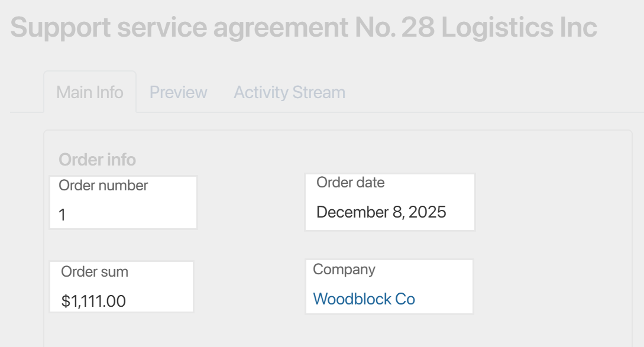
Task: Click the "Company" field label
Action: click(x=344, y=270)
